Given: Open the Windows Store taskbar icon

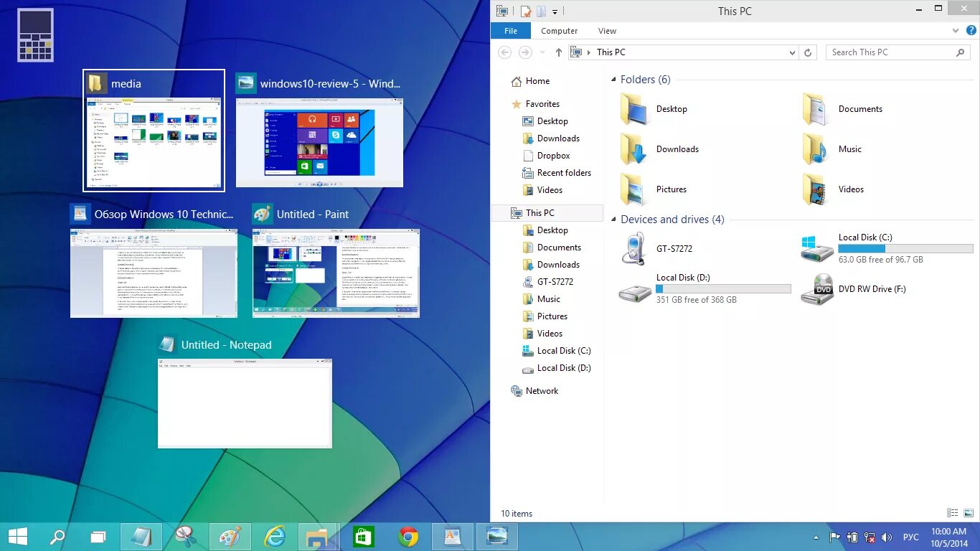Looking at the screenshot, I should point(364,537).
